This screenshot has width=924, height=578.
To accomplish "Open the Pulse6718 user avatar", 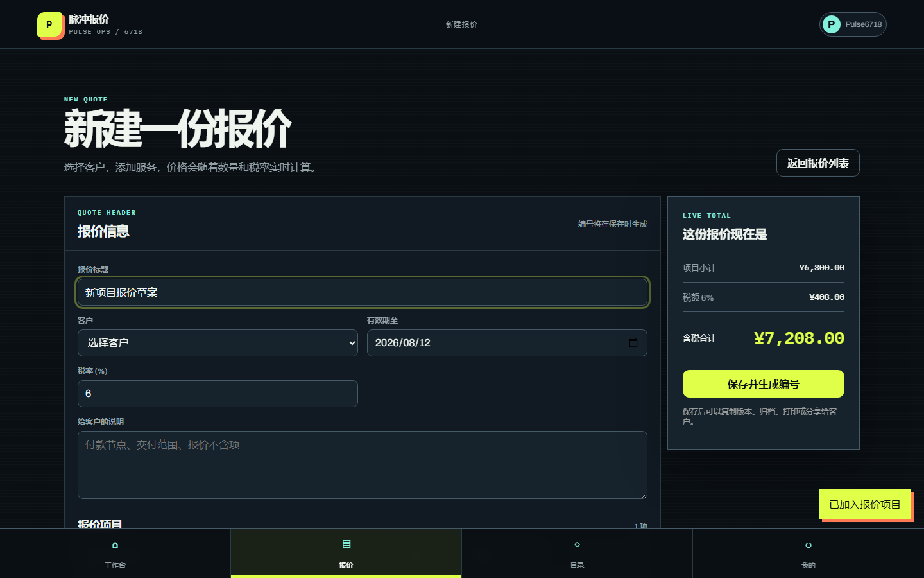I will 832,24.
